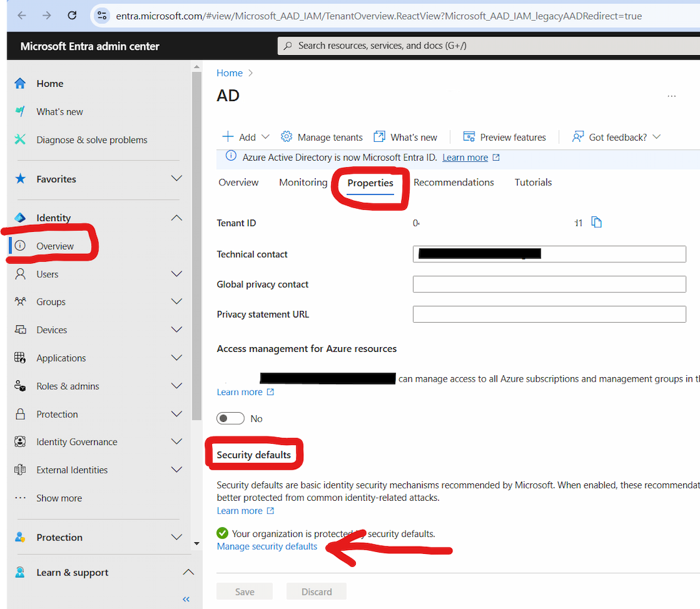This screenshot has height=609, width=700.
Task: Switch to the Overview tab
Action: (x=239, y=183)
